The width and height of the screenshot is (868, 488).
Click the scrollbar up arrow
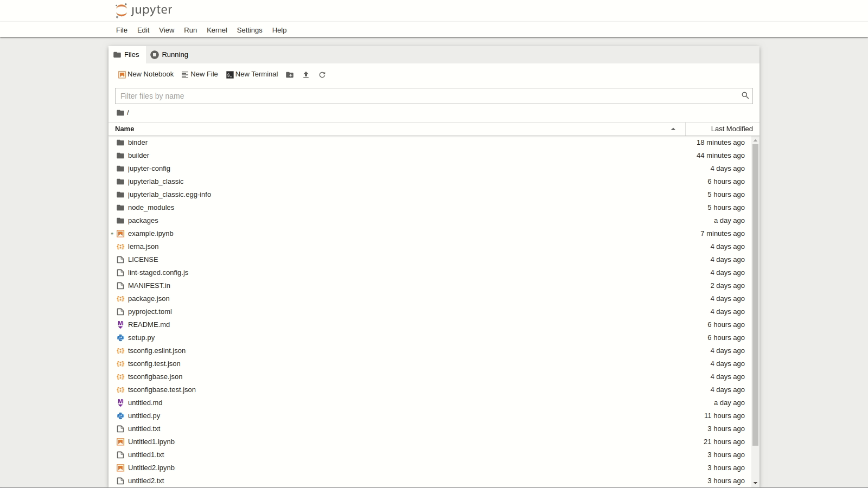point(755,141)
